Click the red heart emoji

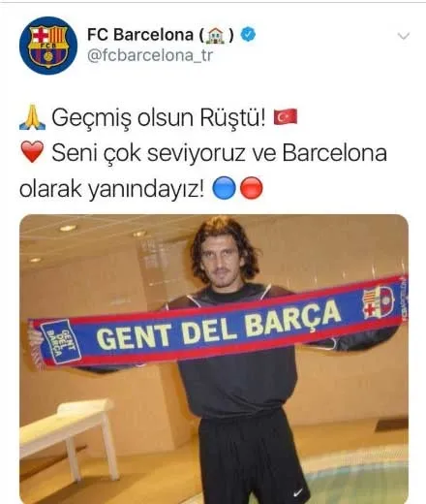pos(32,152)
